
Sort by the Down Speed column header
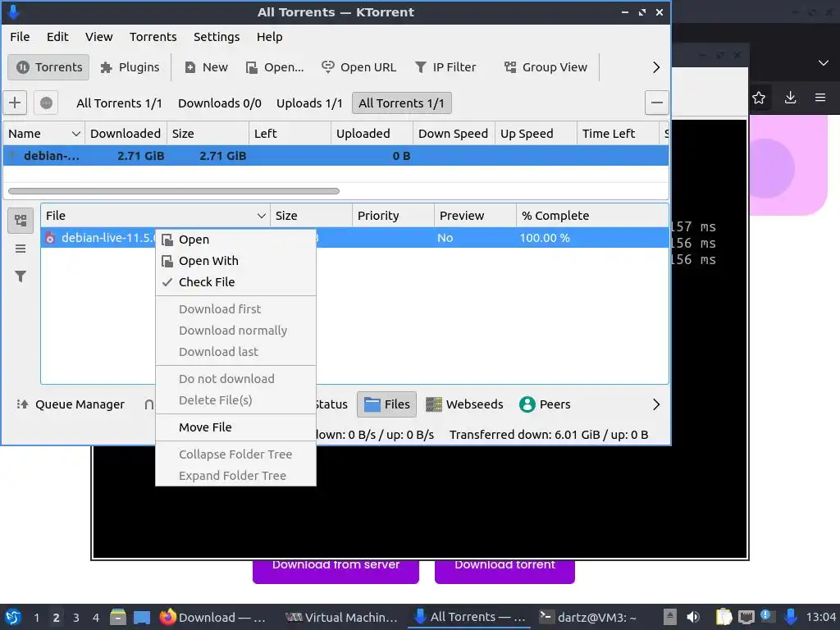tap(454, 134)
